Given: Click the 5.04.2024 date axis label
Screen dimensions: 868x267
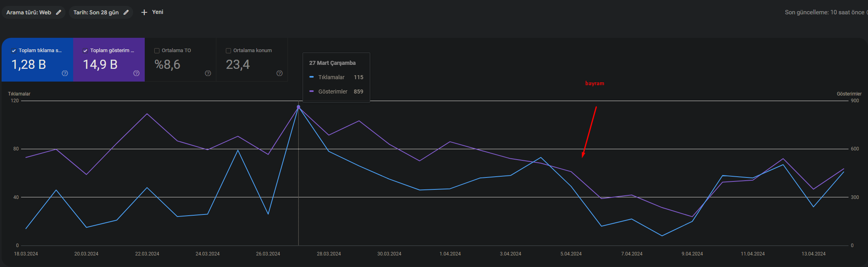Looking at the screenshot, I should coord(571,254).
